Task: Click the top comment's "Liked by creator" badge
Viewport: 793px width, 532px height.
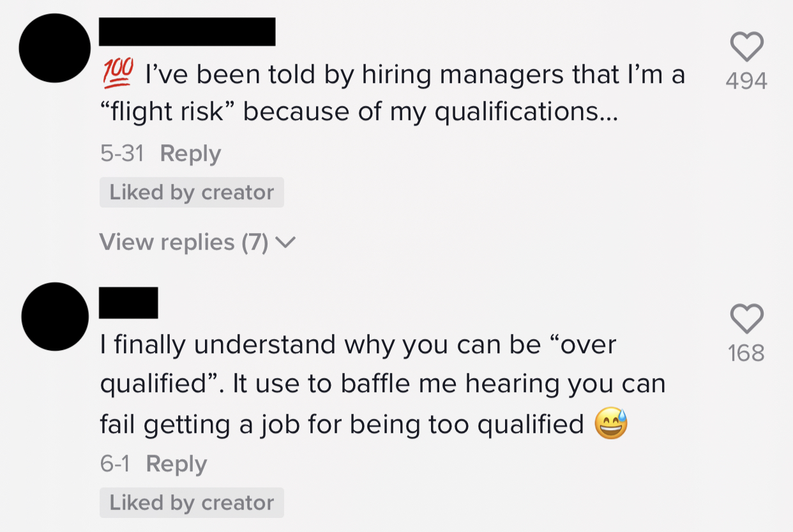Action: [192, 193]
